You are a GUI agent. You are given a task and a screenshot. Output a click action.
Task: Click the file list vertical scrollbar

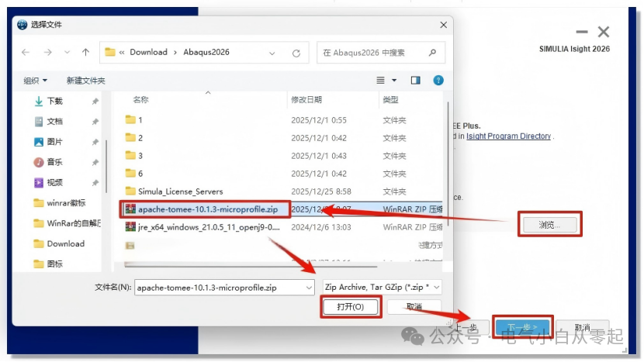pos(447,164)
